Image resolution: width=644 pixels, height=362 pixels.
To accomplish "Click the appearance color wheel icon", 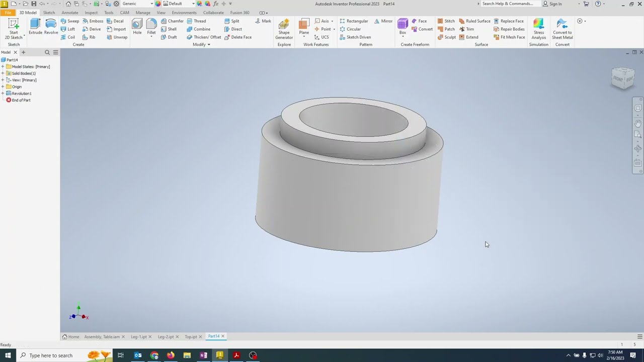I will [x=158, y=4].
